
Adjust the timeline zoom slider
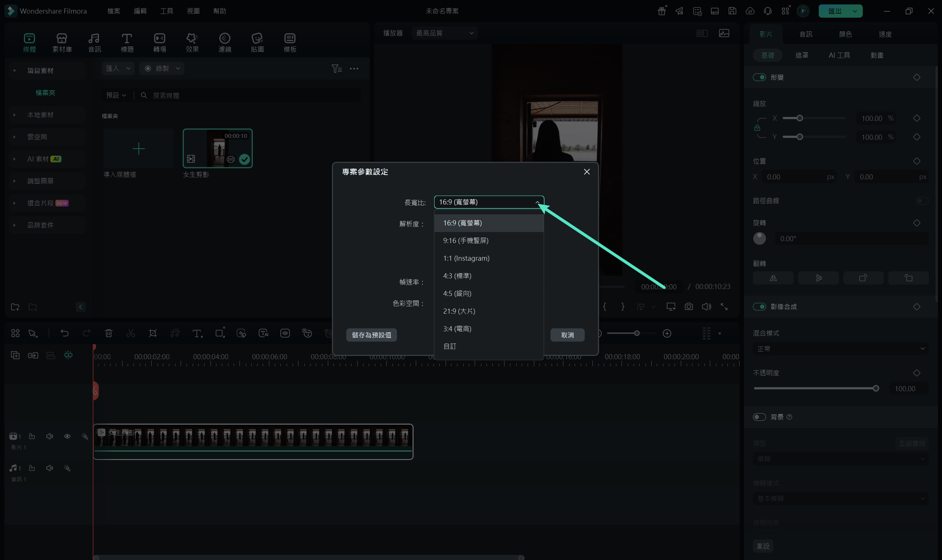(633, 333)
